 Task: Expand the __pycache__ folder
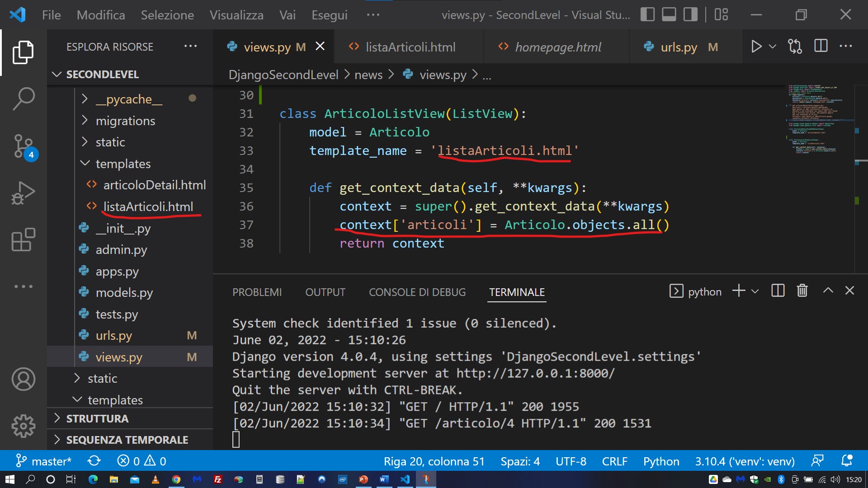click(130, 99)
